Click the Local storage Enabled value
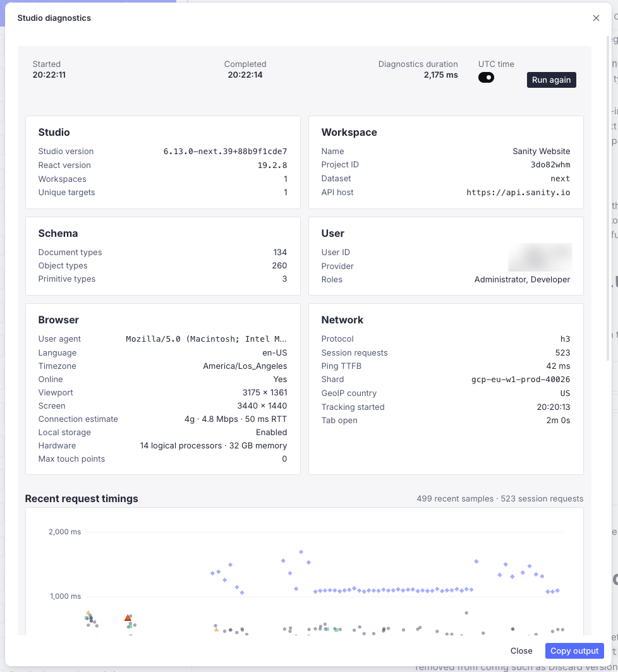618x672 pixels. [x=272, y=433]
